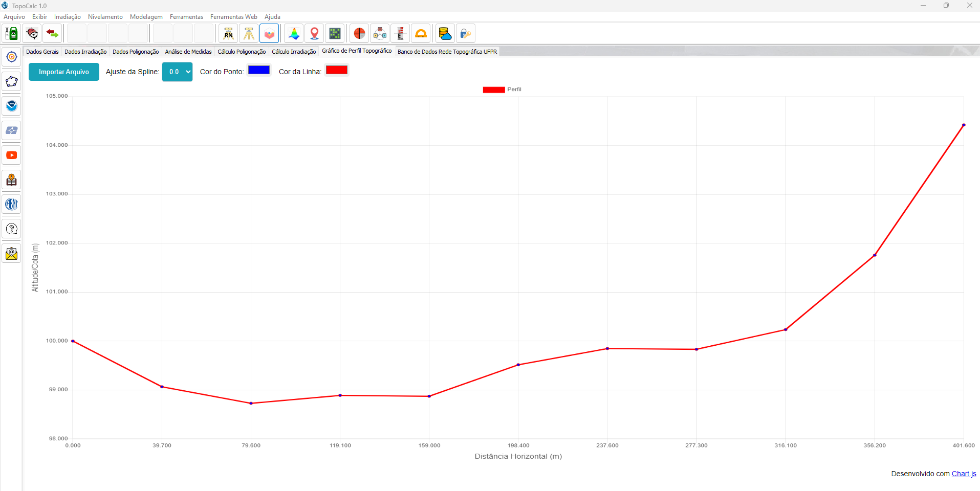Switch to the Cálculo Irradiação tab

(x=294, y=52)
